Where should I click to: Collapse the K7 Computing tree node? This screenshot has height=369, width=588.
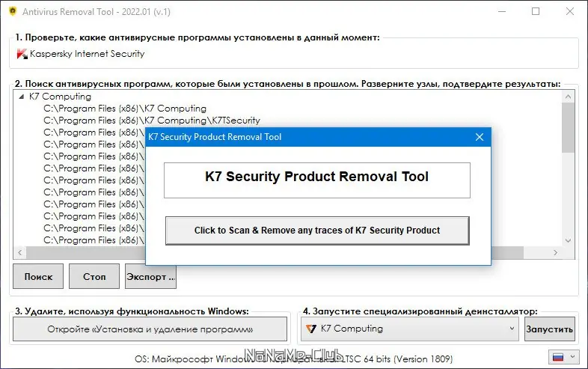tap(22, 97)
